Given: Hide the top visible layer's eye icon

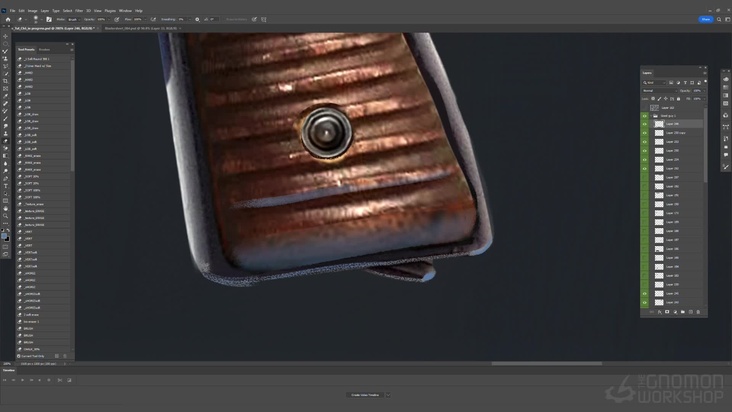Looking at the screenshot, I should click(645, 116).
